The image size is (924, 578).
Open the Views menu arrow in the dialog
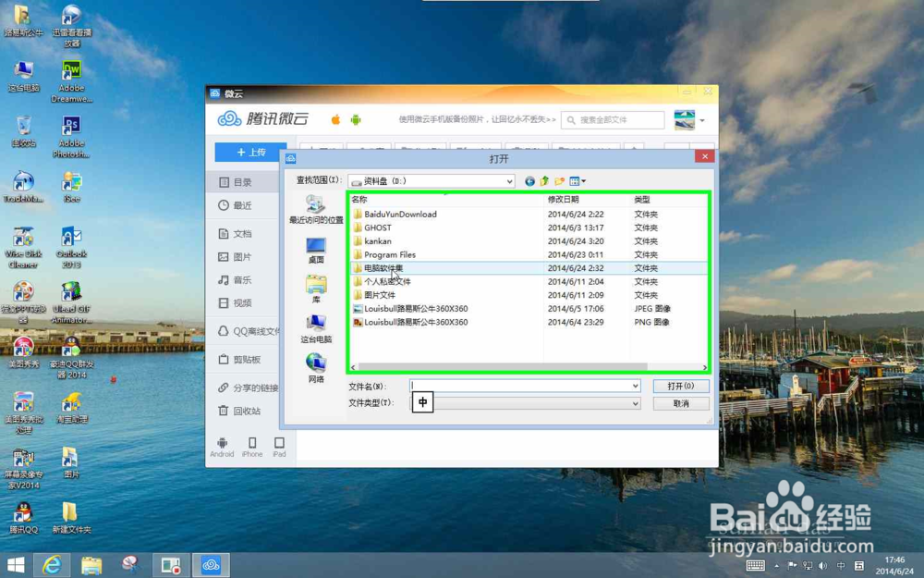(x=583, y=181)
